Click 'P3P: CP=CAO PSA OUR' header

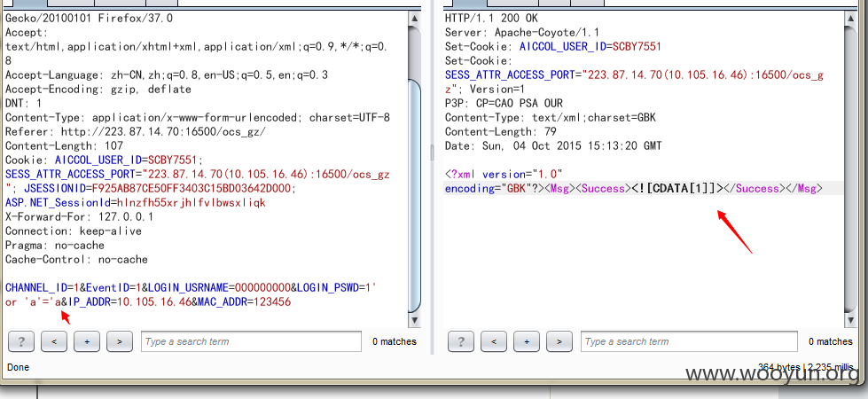504,104
